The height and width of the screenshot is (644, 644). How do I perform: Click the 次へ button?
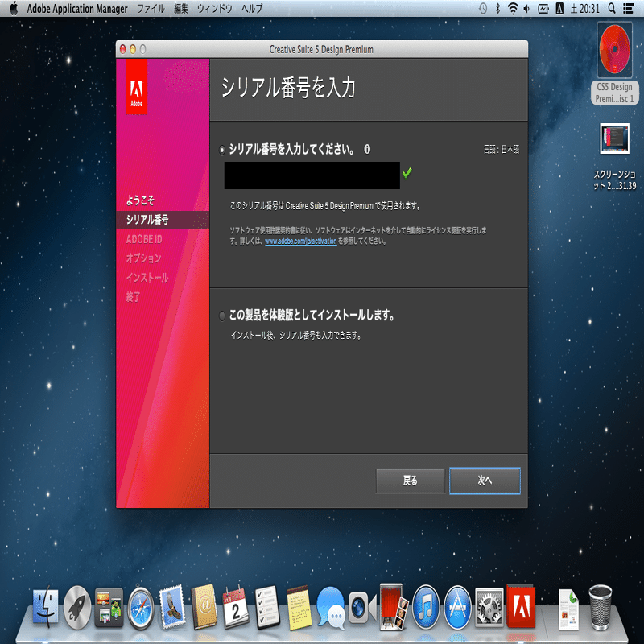[485, 481]
